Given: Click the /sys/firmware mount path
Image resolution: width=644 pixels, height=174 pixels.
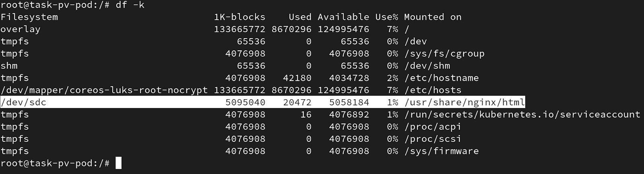Looking at the screenshot, I should 442,151.
